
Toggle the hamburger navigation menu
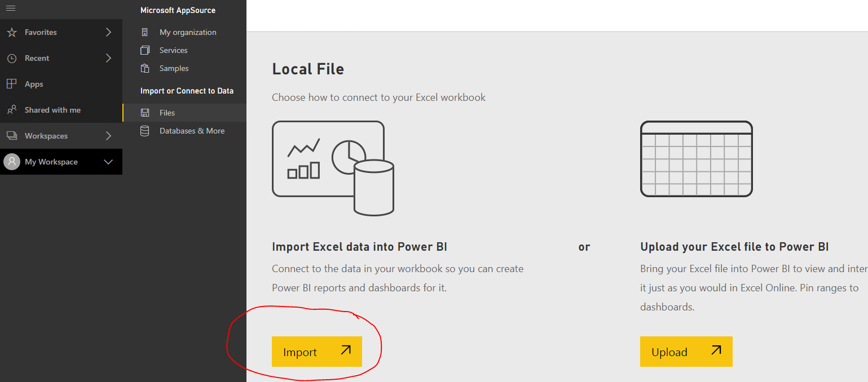(x=11, y=8)
